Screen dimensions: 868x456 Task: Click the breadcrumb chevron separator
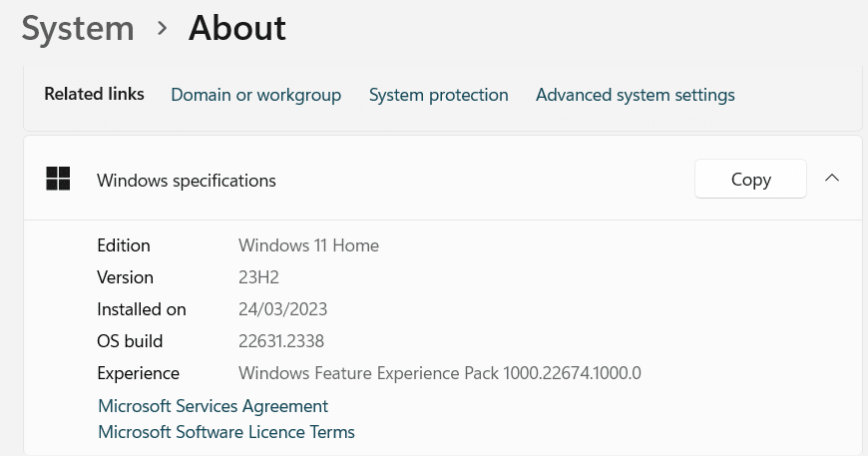[162, 29]
